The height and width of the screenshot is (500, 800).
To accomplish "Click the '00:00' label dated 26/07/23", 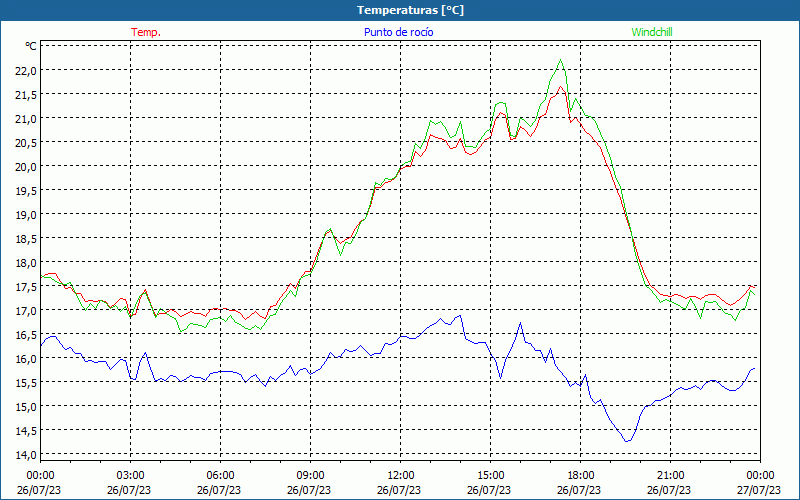I will (40, 476).
